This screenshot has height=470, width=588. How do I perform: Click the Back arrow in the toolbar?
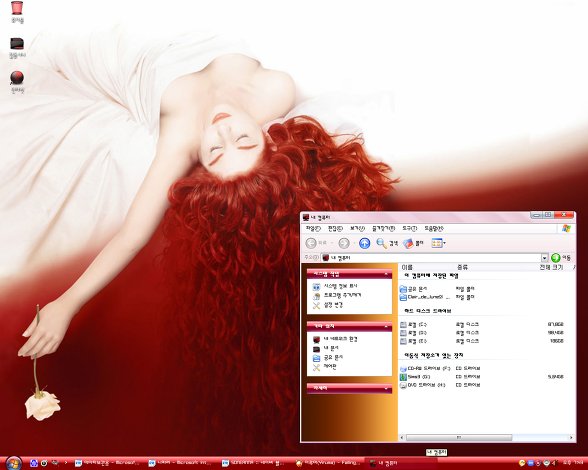click(x=311, y=243)
